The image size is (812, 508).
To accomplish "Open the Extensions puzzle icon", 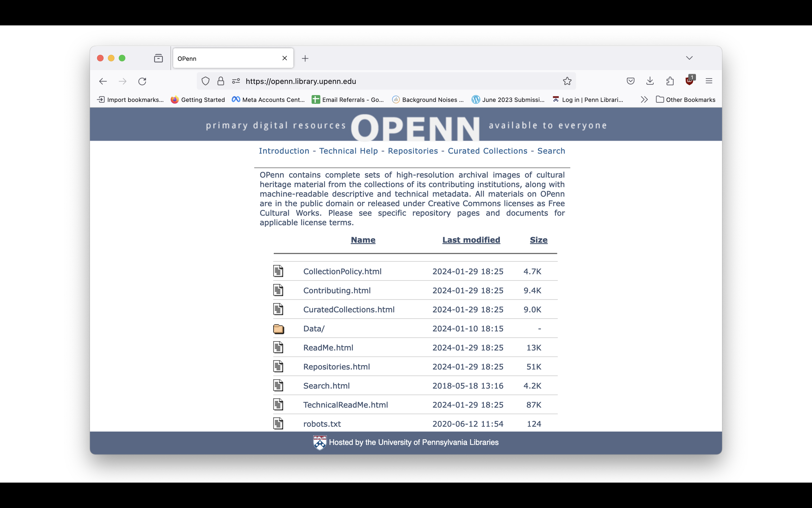I will [x=670, y=81].
